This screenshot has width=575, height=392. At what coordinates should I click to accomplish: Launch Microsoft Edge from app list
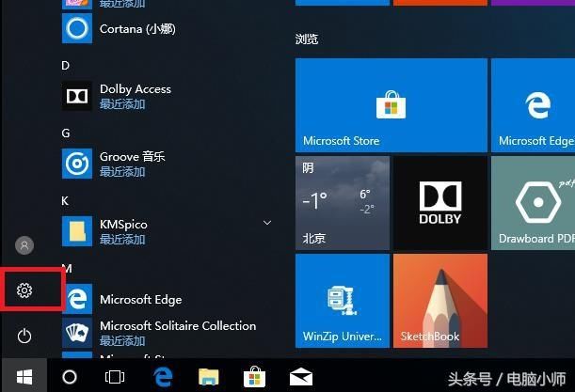pos(167,299)
